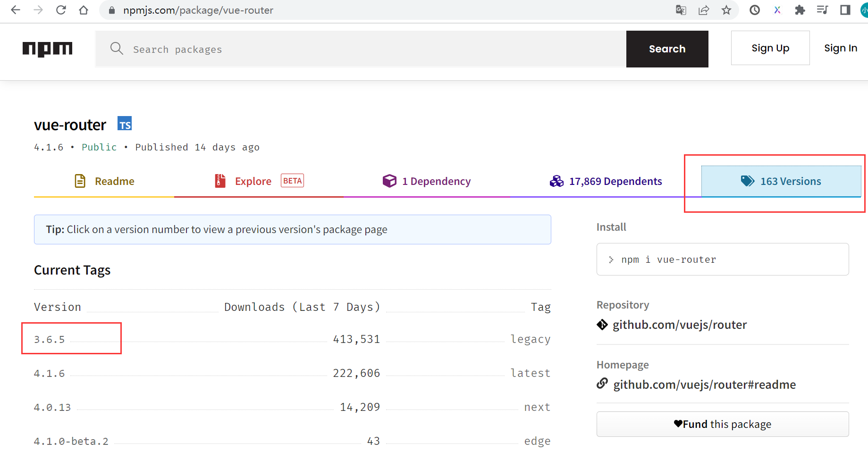868x451 pixels.
Task: Click the edge tag label
Action: click(x=537, y=441)
